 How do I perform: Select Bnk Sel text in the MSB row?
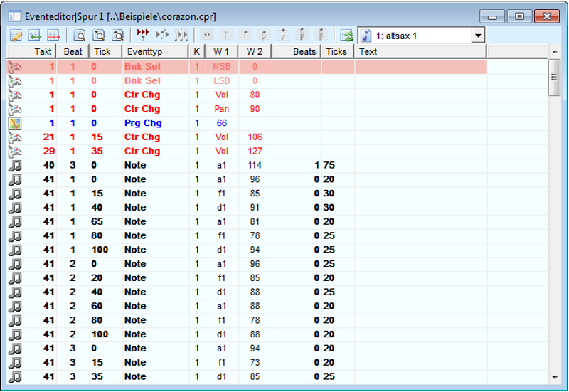click(x=142, y=67)
